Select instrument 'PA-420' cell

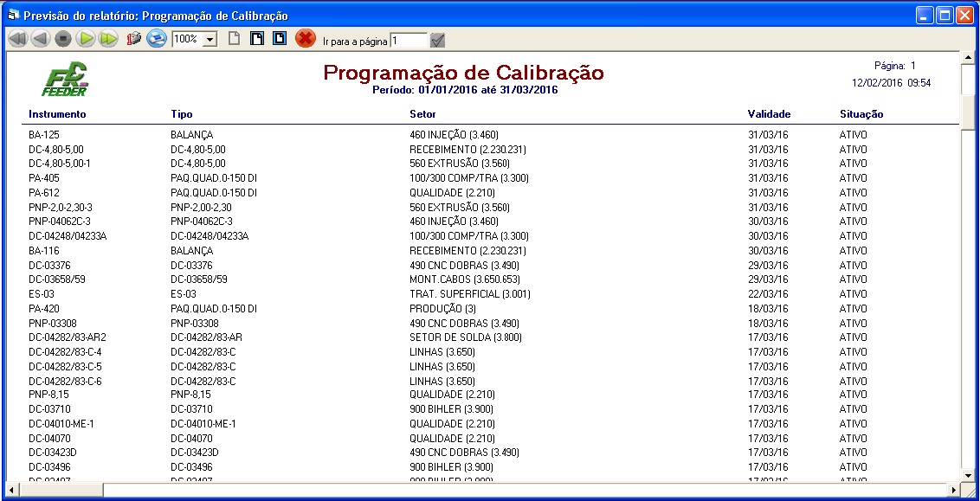[44, 309]
